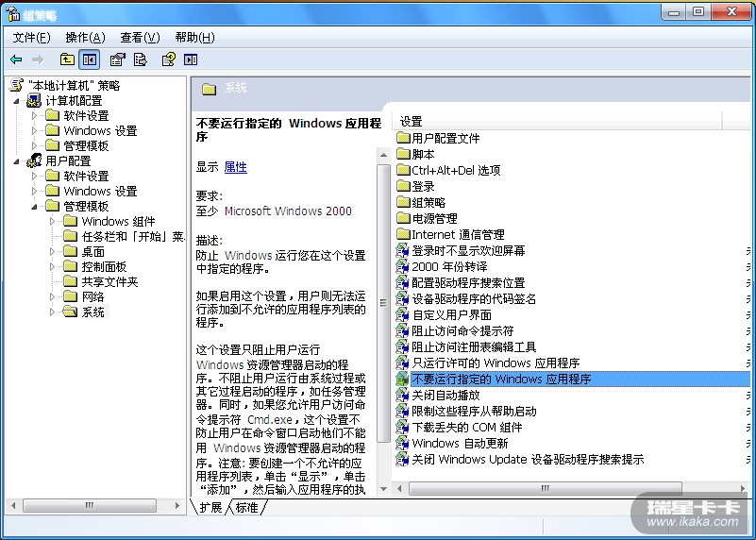756x540 pixels.
Task: Click the 2000 年份转译 policy icon
Action: click(402, 266)
